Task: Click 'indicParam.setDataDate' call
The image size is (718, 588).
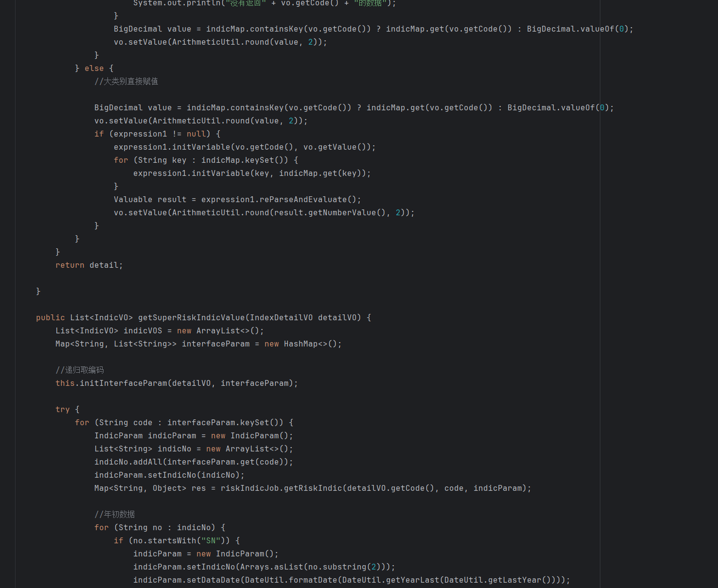Action: coord(187,580)
